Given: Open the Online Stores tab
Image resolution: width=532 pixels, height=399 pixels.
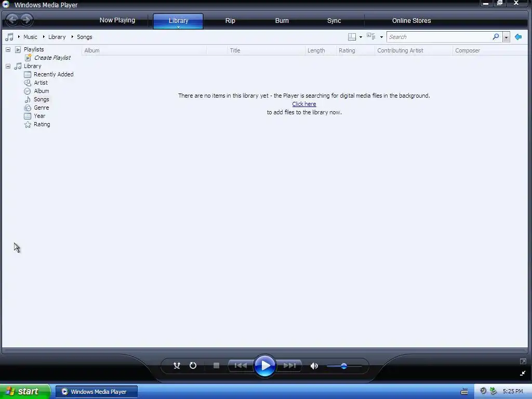Looking at the screenshot, I should pos(411,20).
